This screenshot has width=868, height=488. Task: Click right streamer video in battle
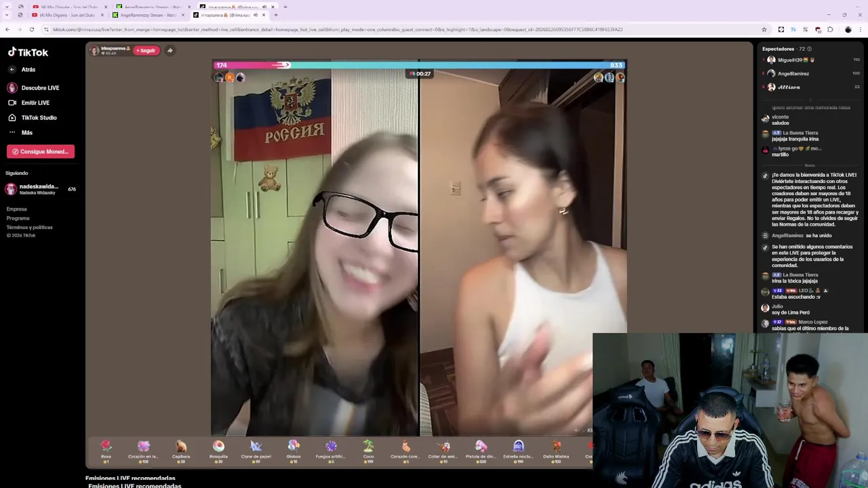(523, 252)
